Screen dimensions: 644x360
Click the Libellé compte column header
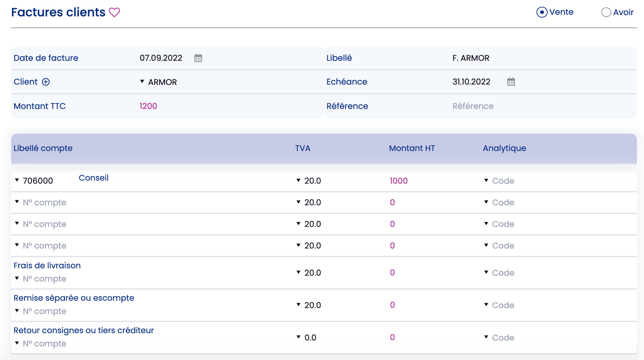(43, 148)
